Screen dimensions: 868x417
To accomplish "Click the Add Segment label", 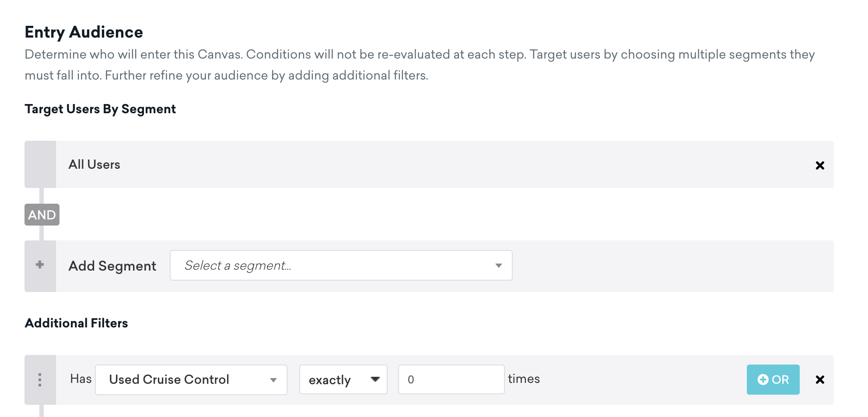I will [112, 266].
